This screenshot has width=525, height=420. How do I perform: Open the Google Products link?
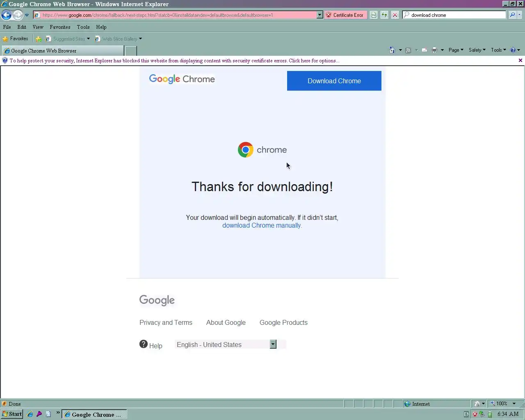point(283,323)
